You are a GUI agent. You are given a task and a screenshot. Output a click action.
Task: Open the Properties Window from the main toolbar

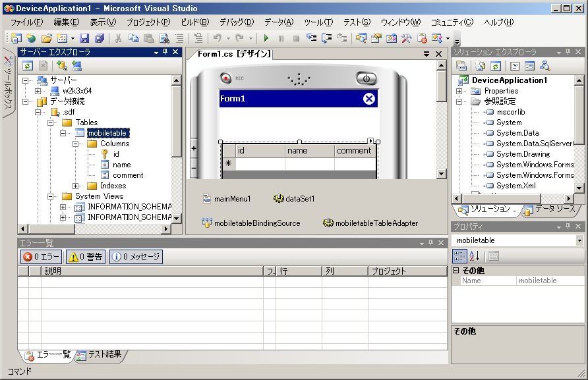[376, 38]
